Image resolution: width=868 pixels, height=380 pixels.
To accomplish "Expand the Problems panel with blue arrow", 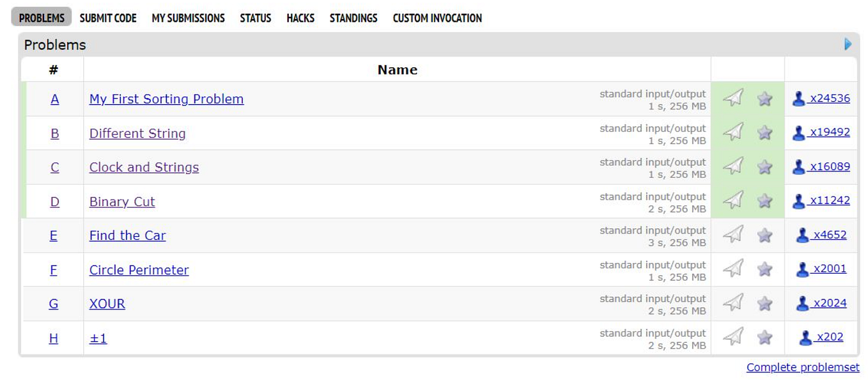I will (848, 44).
